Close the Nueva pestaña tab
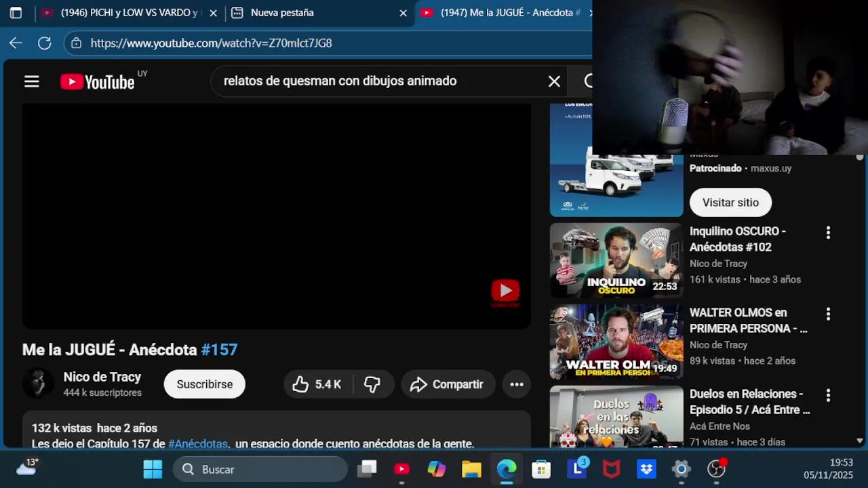The width and height of the screenshot is (868, 488). tap(403, 13)
